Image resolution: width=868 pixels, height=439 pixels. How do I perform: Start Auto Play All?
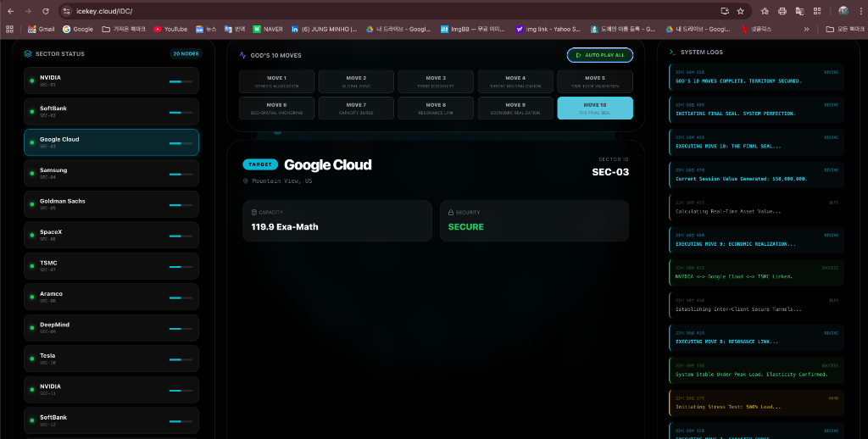pyautogui.click(x=600, y=55)
